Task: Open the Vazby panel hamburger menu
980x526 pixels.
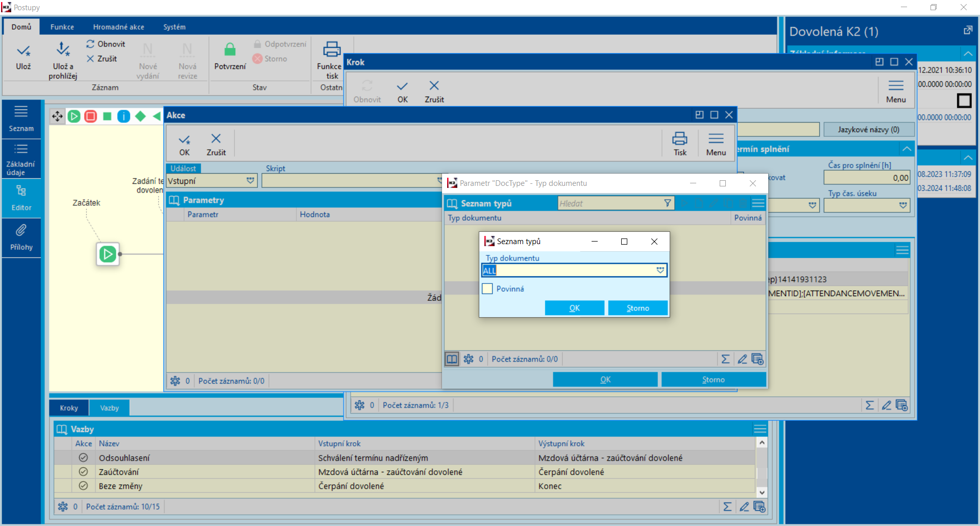Action: [x=760, y=429]
